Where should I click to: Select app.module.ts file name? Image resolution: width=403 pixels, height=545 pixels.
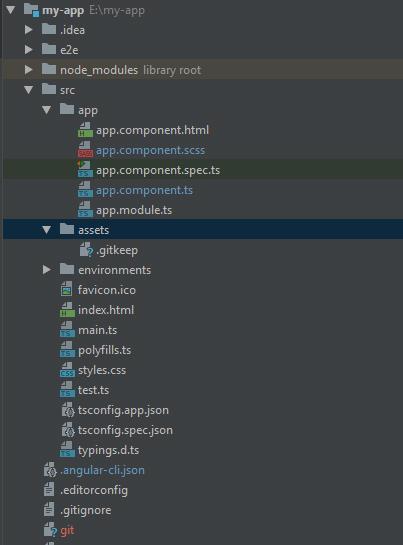point(134,210)
